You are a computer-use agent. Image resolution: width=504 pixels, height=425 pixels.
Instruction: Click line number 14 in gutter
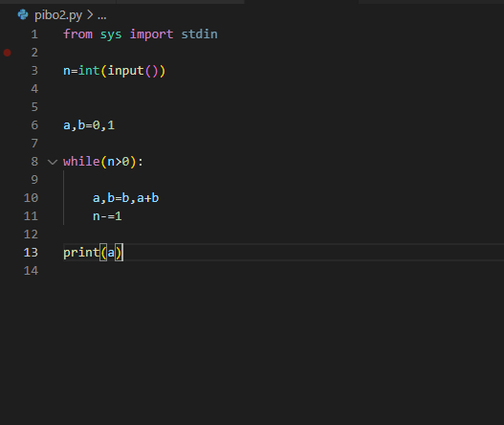[x=31, y=271]
